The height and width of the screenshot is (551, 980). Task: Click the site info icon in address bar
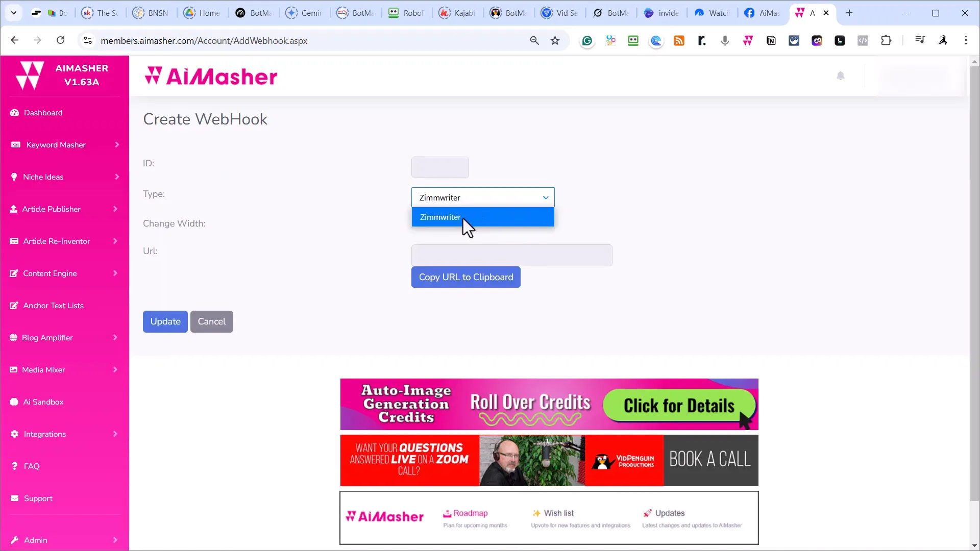[88, 40]
